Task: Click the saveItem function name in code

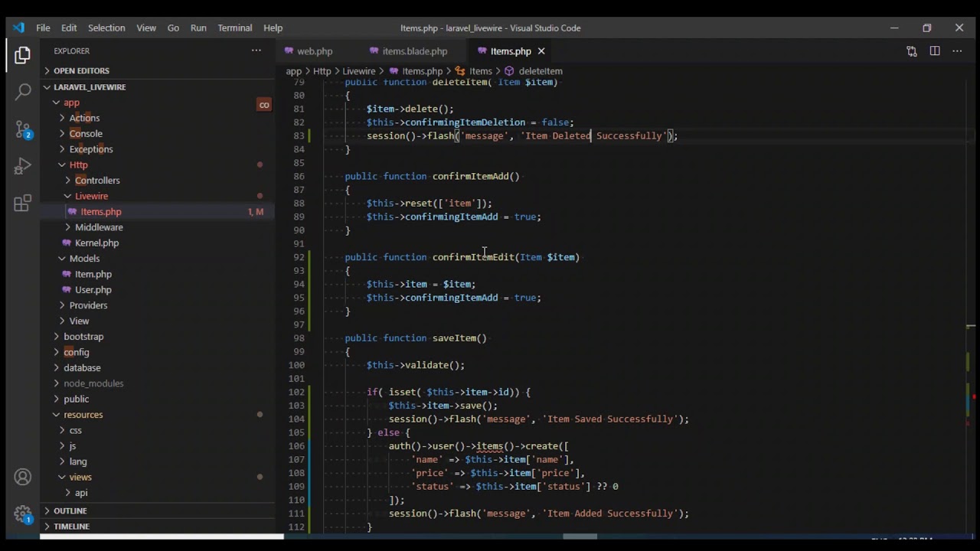Action: [454, 338]
